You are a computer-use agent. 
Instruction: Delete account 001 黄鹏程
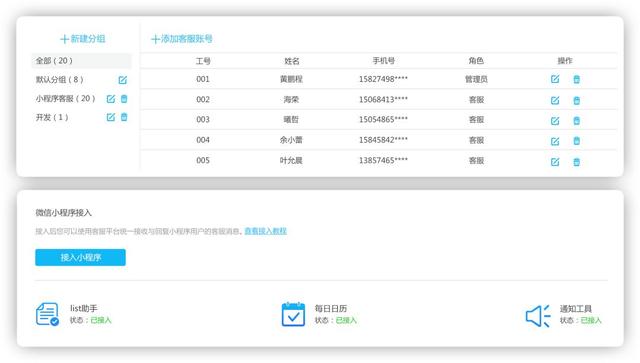coord(576,79)
